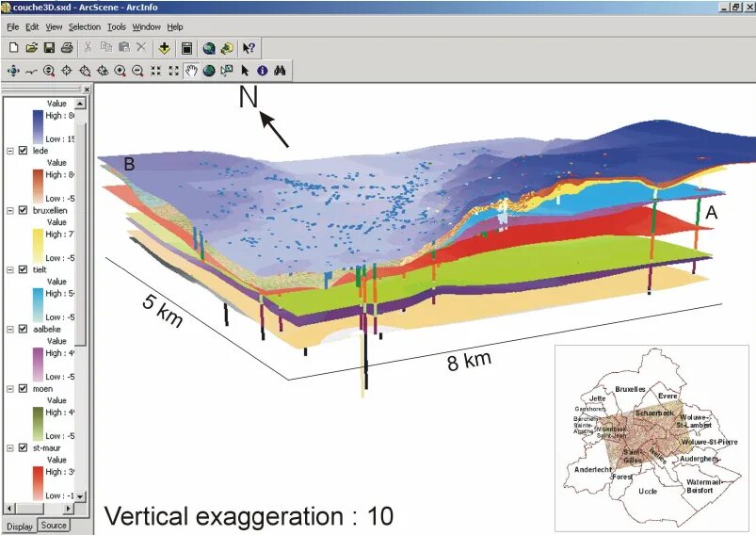Activate the What's This help pointer
The width and height of the screenshot is (756, 535).
coord(249,48)
